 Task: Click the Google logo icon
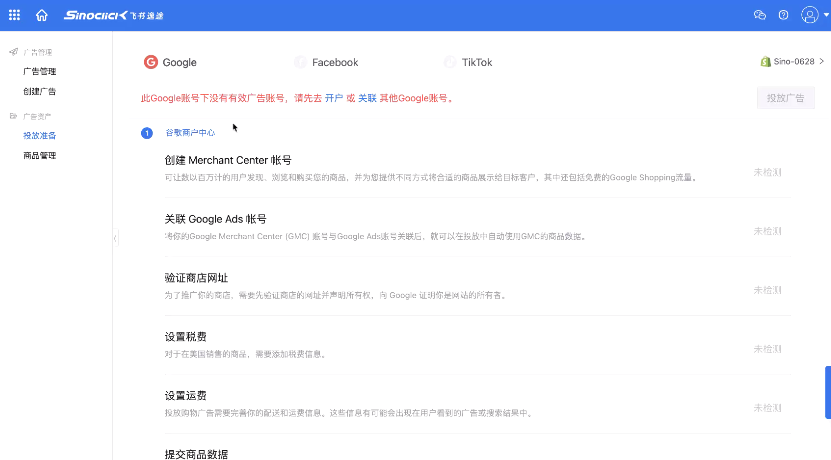151,62
